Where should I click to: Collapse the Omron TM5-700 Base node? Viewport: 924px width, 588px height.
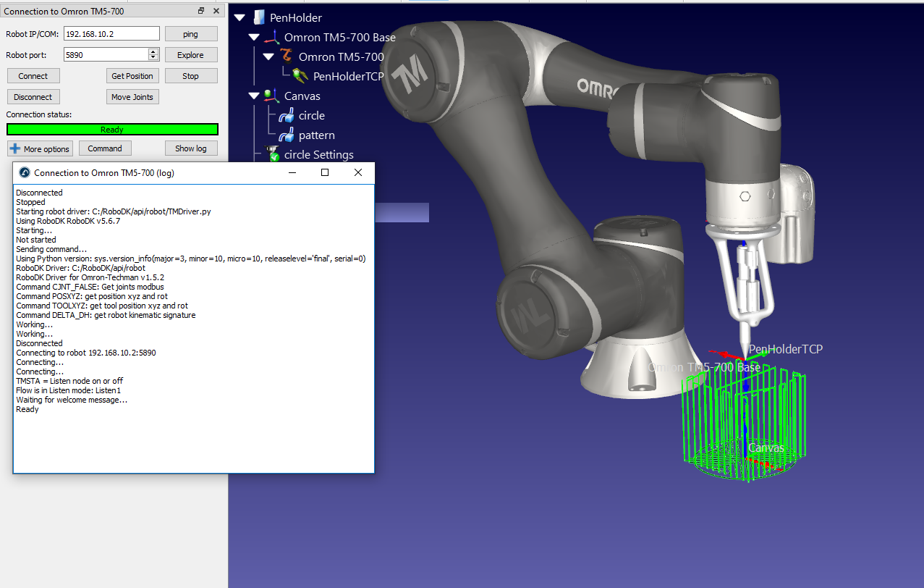pos(254,38)
